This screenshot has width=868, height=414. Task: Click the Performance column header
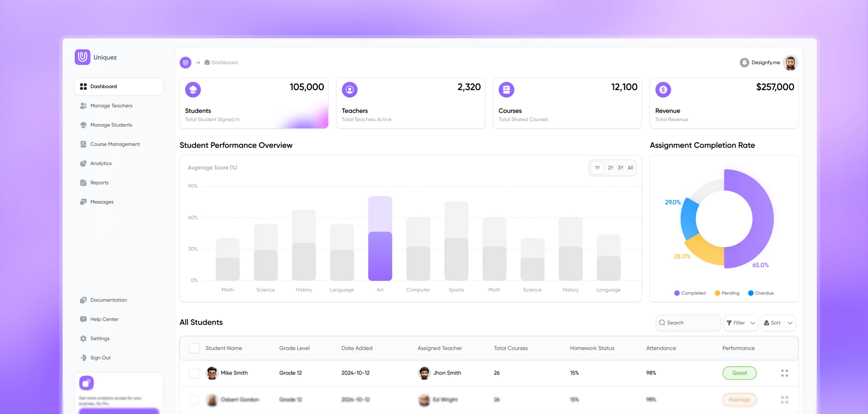pos(738,348)
